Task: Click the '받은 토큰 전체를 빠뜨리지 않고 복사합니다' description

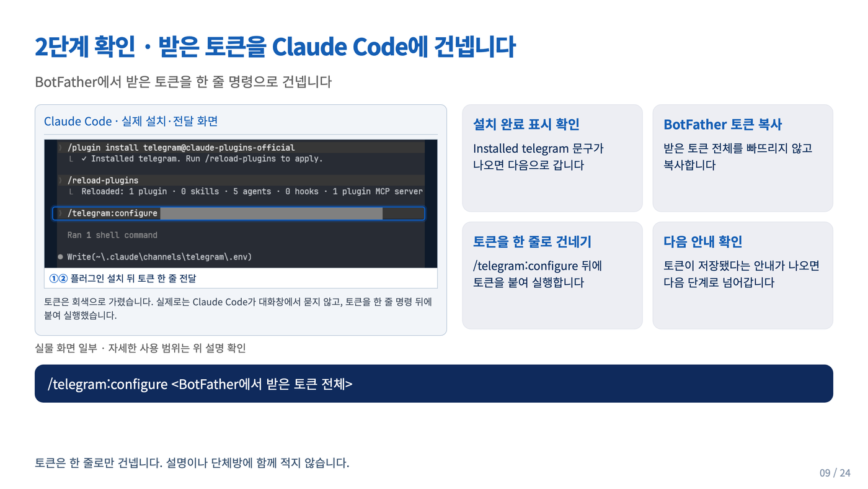Action: (738, 157)
